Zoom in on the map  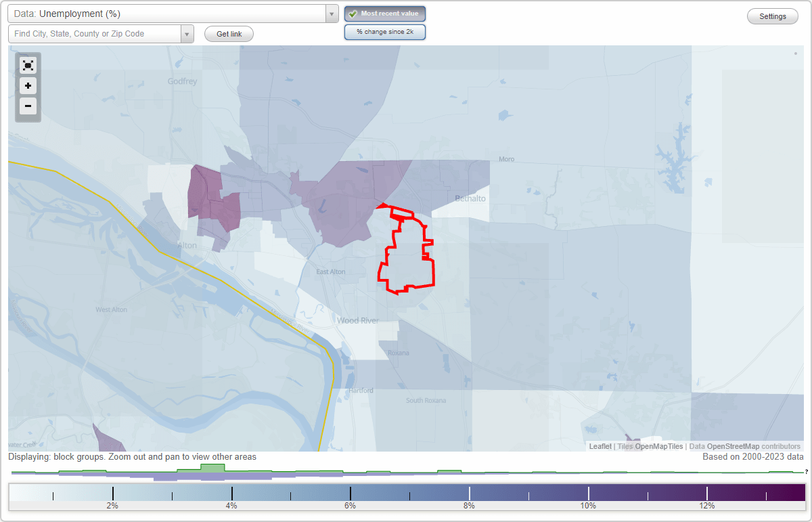[28, 86]
